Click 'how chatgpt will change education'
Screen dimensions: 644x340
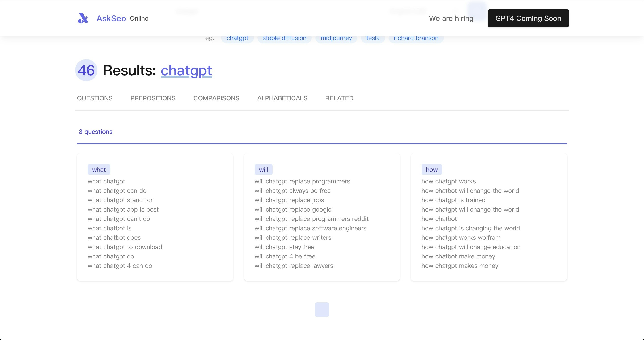click(471, 247)
